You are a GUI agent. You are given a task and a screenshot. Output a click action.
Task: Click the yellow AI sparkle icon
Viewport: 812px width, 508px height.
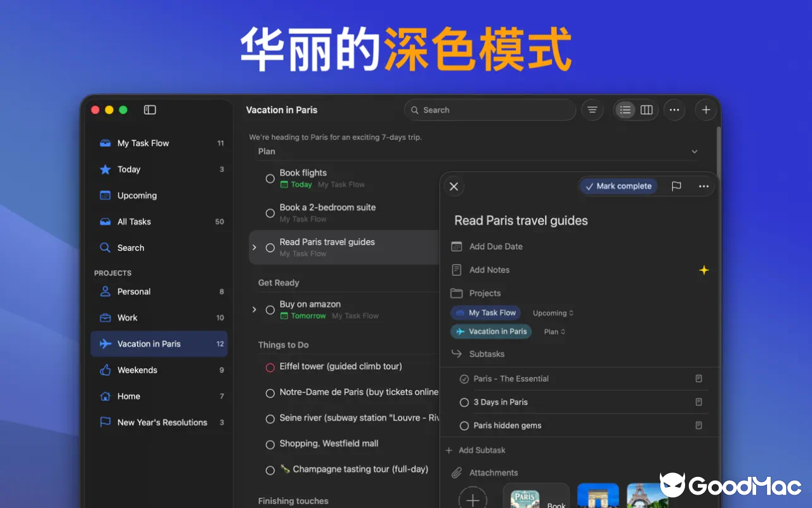point(704,270)
